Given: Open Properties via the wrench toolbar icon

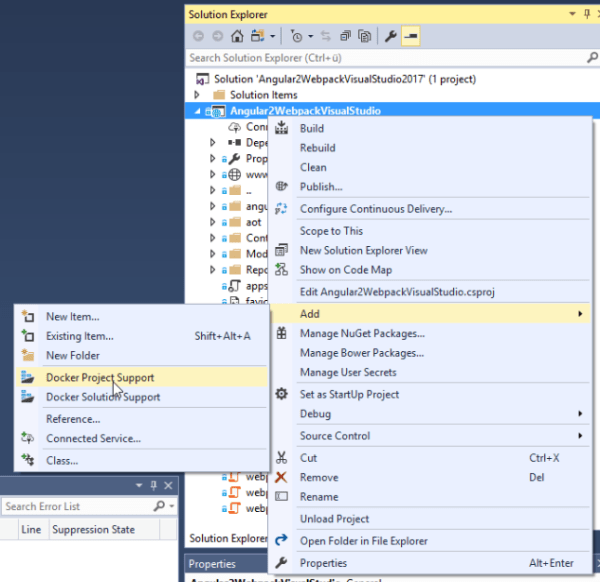Looking at the screenshot, I should coord(391,36).
